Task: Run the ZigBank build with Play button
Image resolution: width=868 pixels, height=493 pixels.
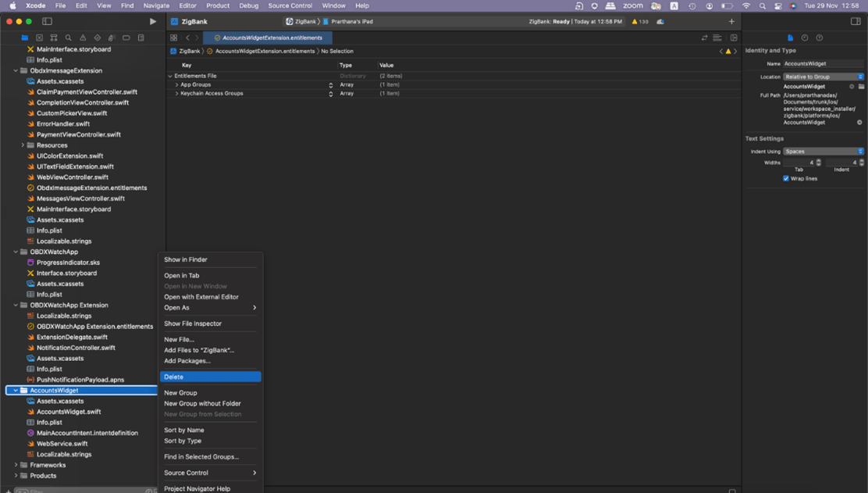Action: pos(153,22)
